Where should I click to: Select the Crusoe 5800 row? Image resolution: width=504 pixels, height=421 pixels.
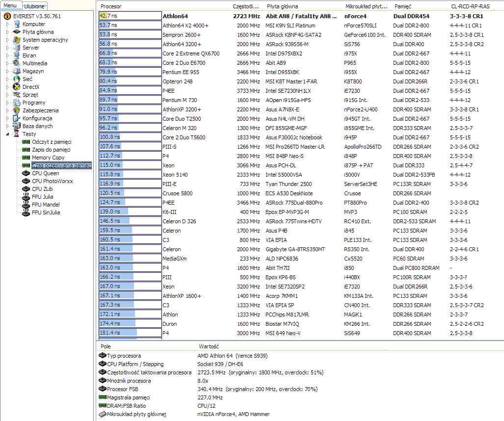click(300, 193)
